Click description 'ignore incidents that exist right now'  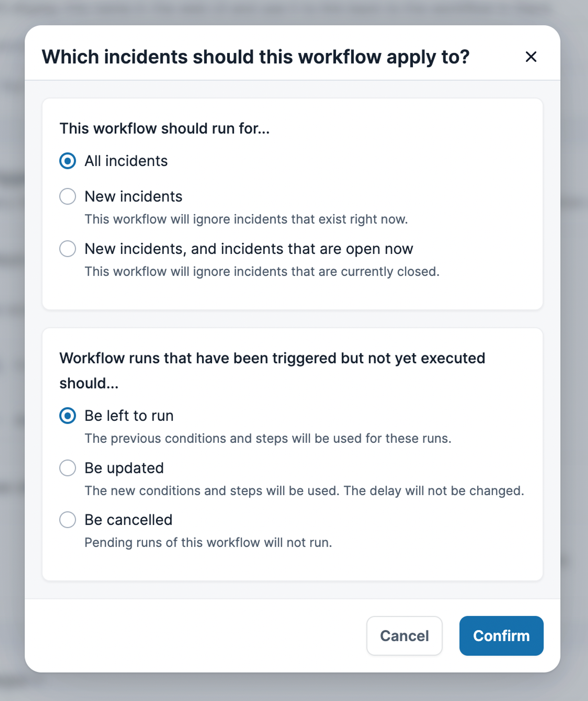[x=246, y=219]
